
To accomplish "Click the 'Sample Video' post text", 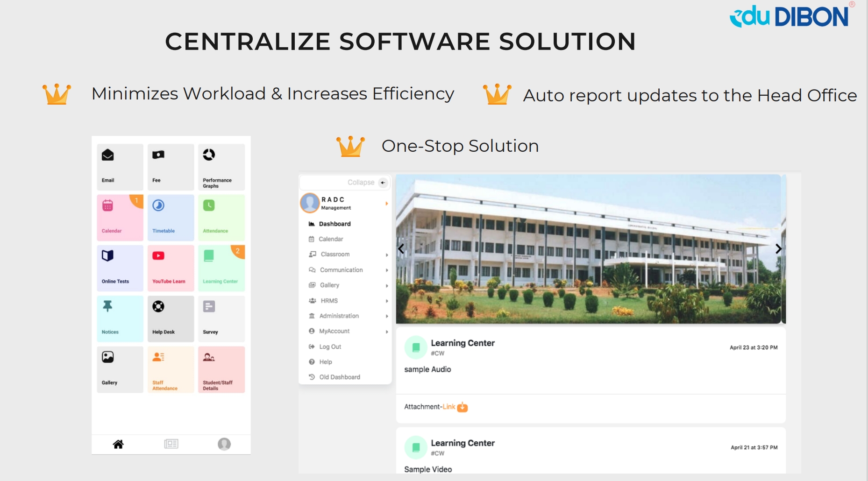I will tap(428, 469).
